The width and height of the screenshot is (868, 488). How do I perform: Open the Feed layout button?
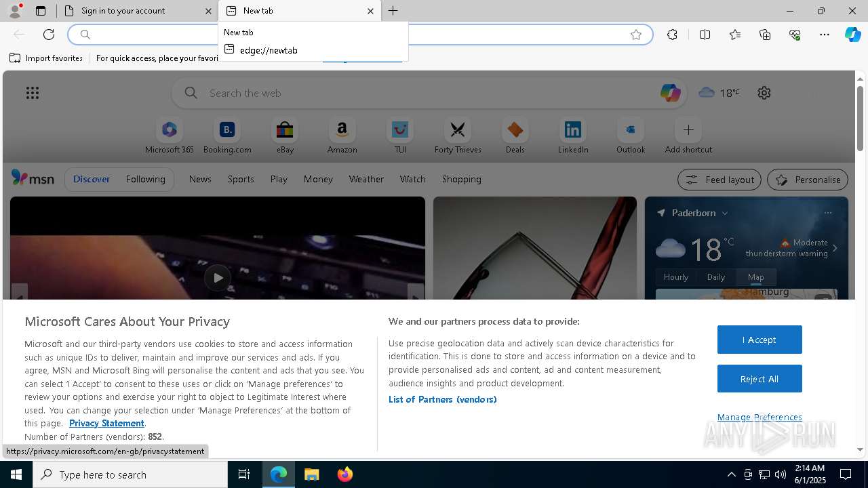point(719,180)
